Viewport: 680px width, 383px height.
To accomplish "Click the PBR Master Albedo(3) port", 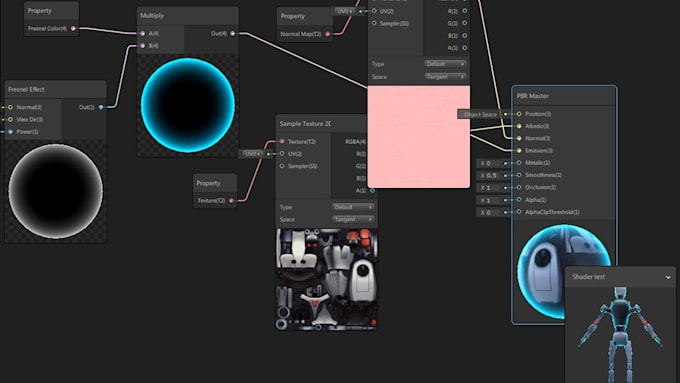I will point(519,126).
